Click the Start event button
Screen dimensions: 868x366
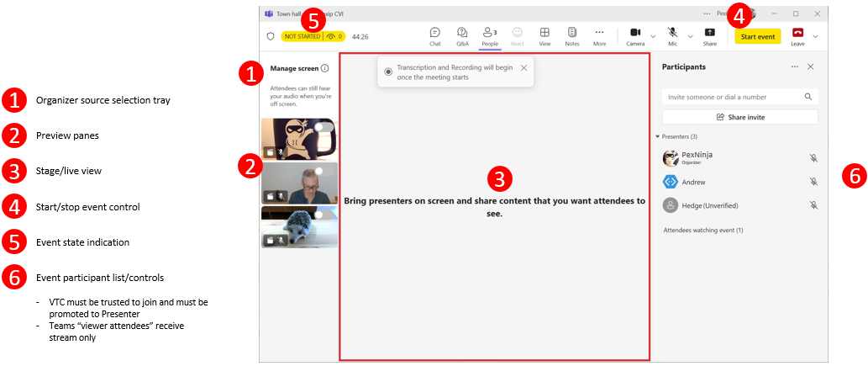pos(757,36)
